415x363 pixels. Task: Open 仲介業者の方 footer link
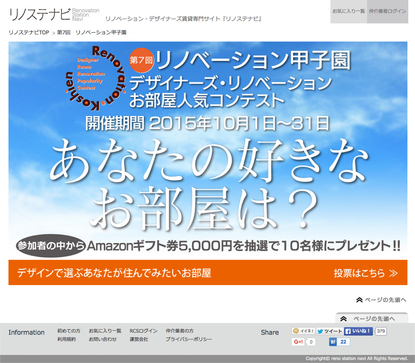[179, 331]
